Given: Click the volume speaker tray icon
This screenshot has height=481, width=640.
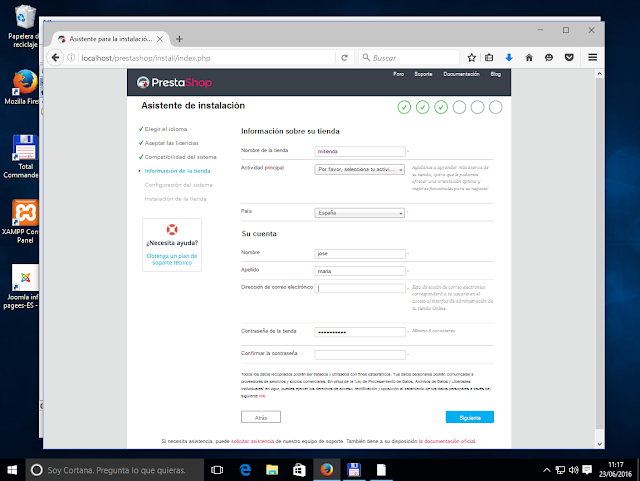Looking at the screenshot, I should [x=573, y=470].
